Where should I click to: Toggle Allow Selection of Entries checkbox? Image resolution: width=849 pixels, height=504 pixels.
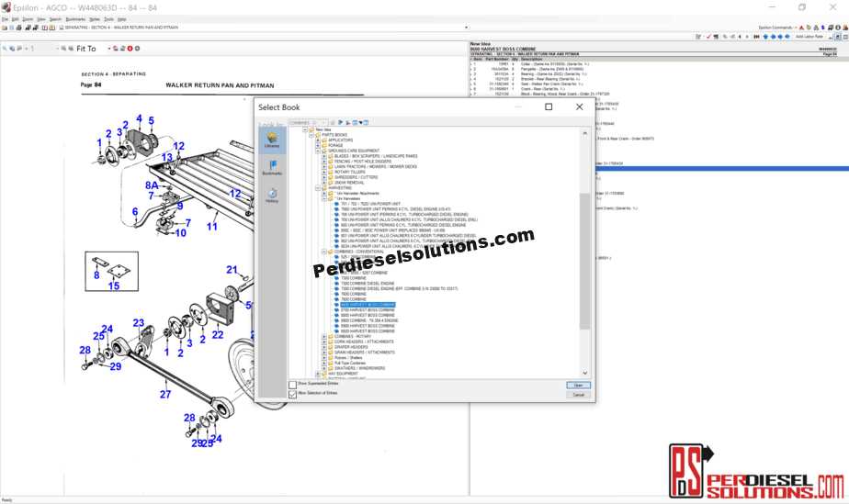click(293, 395)
